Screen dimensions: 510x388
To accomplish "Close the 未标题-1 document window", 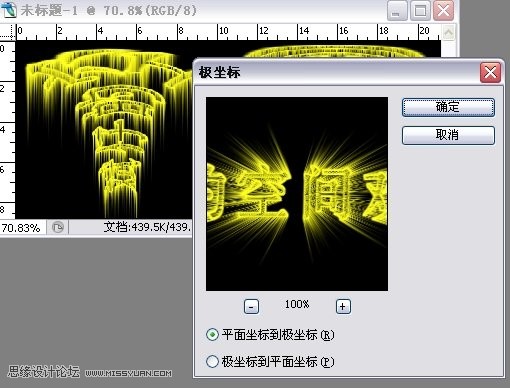I will [x=443, y=11].
